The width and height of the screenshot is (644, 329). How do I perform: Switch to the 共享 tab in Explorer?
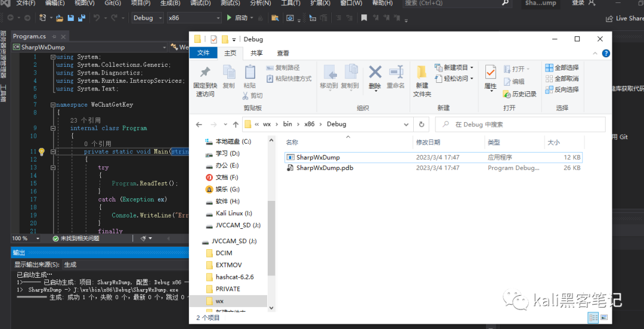pyautogui.click(x=256, y=53)
